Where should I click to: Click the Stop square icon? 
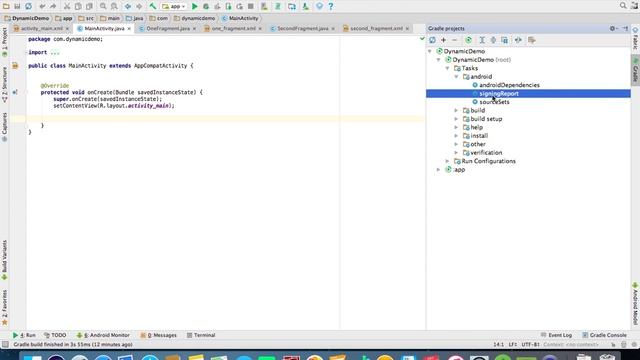[x=251, y=6]
